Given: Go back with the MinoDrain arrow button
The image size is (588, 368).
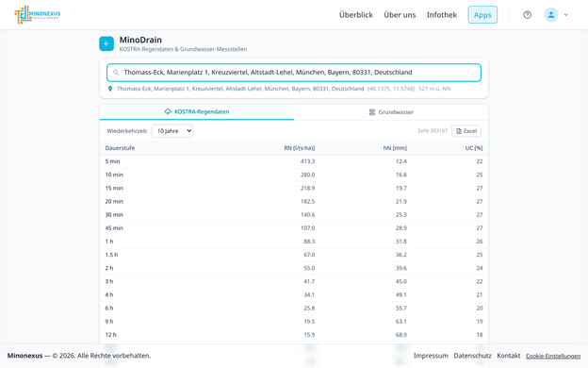Looking at the screenshot, I should tap(106, 43).
